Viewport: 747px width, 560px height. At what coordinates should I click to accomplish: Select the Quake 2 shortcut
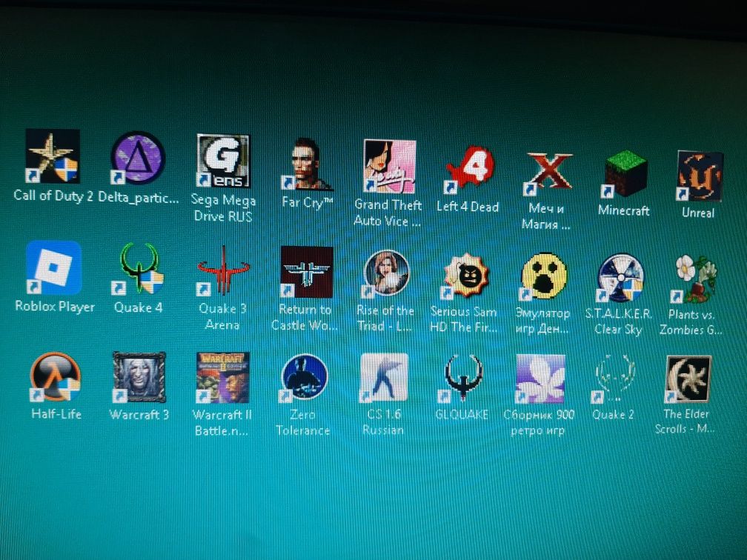pyautogui.click(x=614, y=379)
